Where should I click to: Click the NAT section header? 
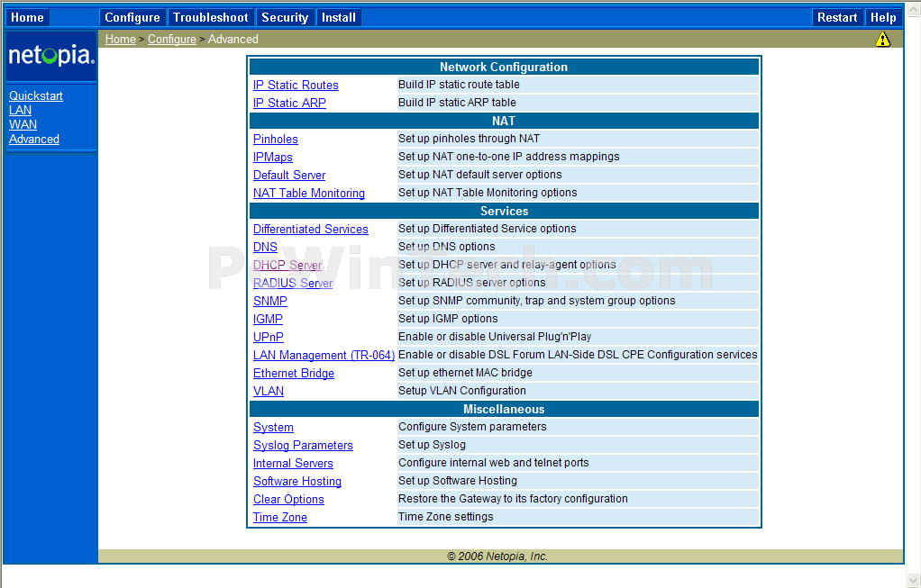coord(504,121)
